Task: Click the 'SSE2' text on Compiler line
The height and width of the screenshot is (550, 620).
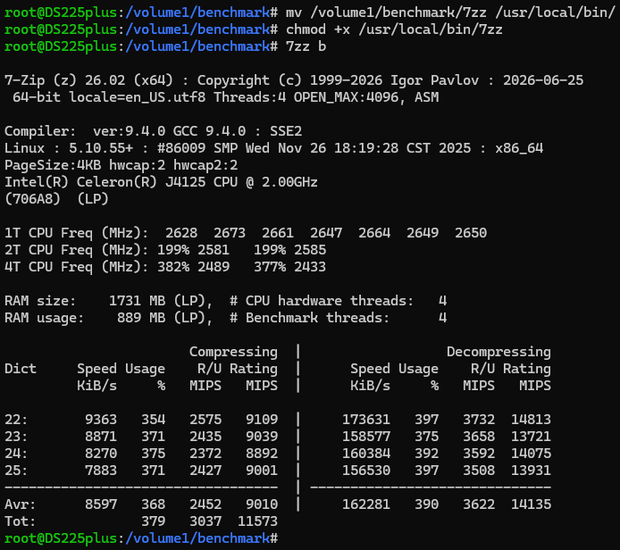Action: (285, 131)
